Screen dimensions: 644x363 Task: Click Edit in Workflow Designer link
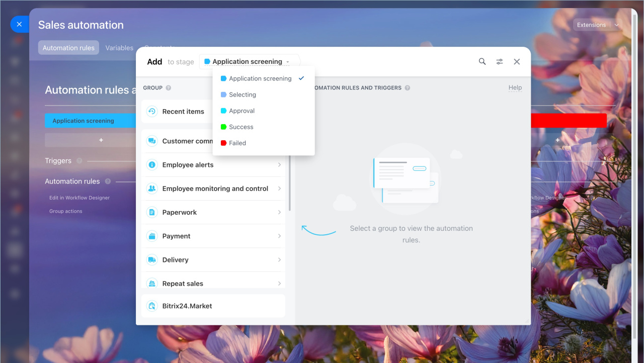tap(79, 198)
